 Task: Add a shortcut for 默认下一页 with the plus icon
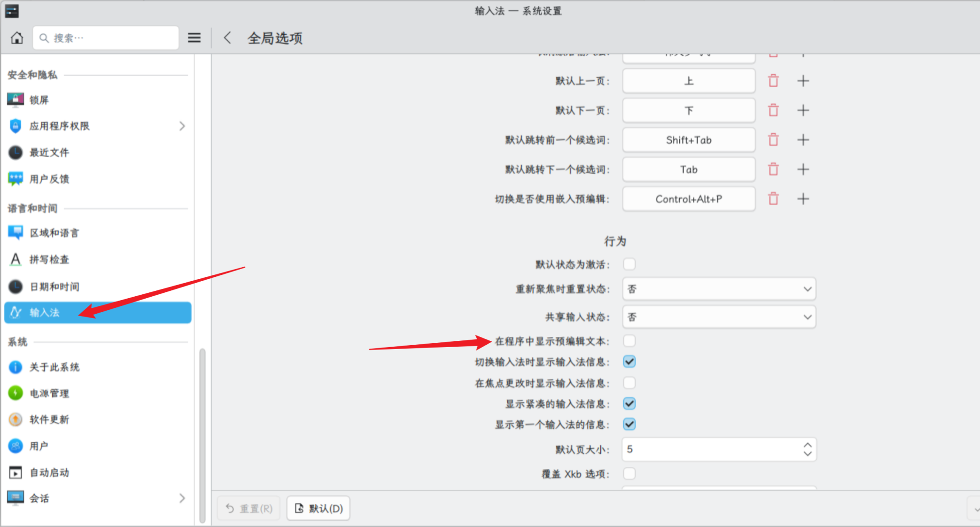[803, 111]
